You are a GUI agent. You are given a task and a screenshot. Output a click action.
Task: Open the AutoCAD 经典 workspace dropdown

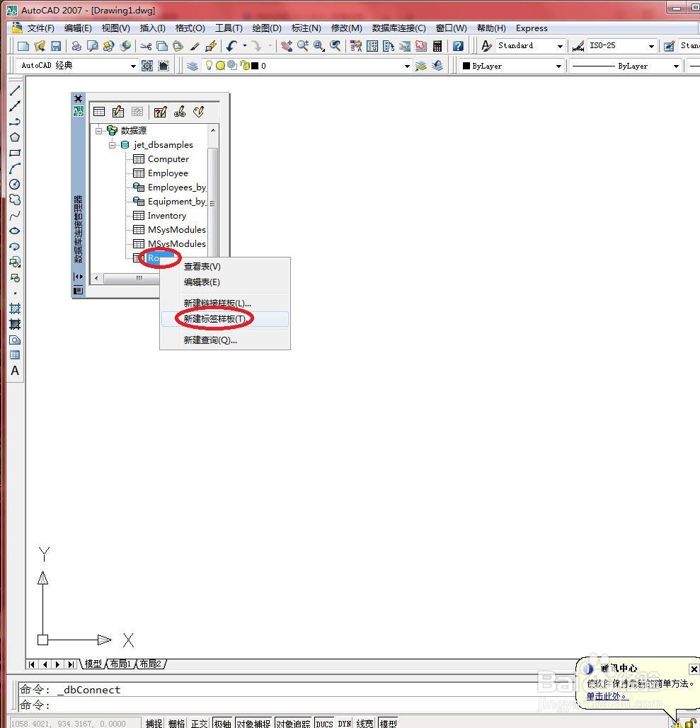[133, 66]
